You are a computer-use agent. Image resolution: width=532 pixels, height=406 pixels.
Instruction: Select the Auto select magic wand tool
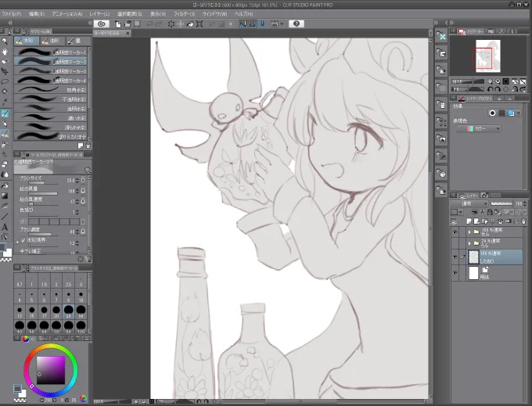(5, 92)
